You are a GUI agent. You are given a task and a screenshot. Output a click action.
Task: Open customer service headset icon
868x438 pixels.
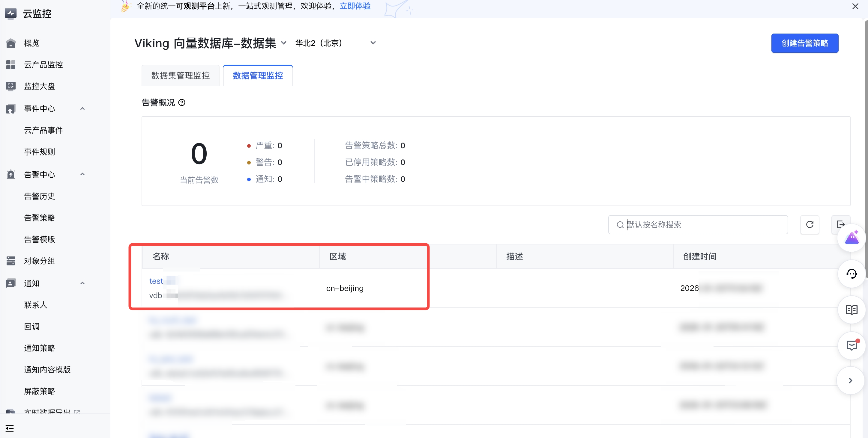coord(851,274)
